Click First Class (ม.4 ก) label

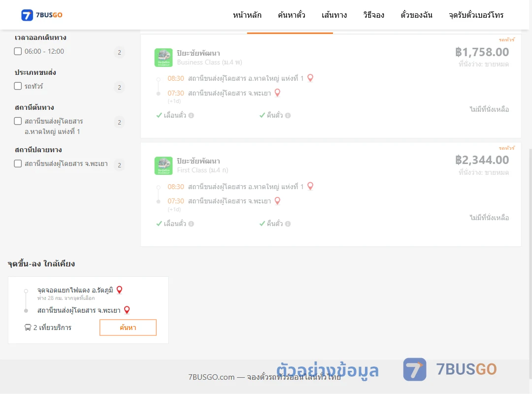202,170
